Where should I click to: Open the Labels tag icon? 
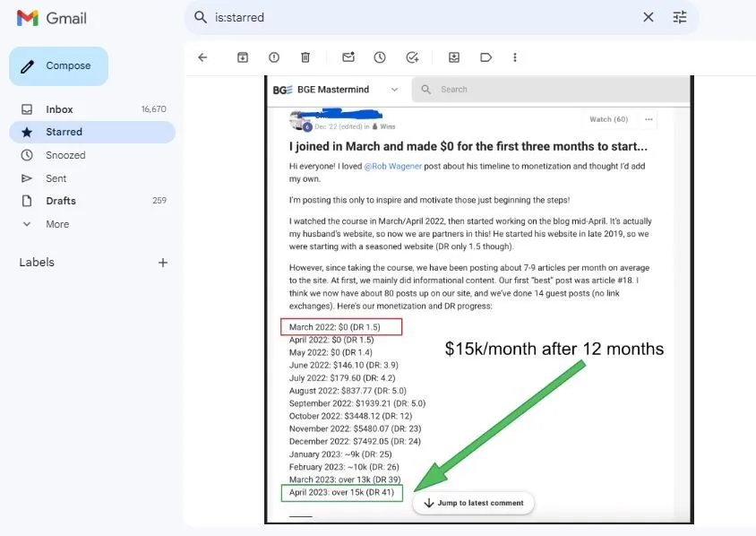pyautogui.click(x=485, y=57)
